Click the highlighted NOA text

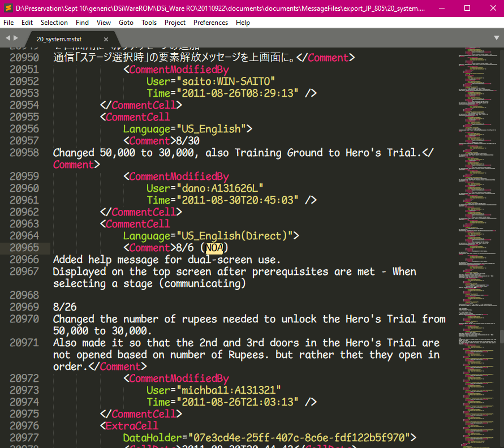[x=214, y=248]
